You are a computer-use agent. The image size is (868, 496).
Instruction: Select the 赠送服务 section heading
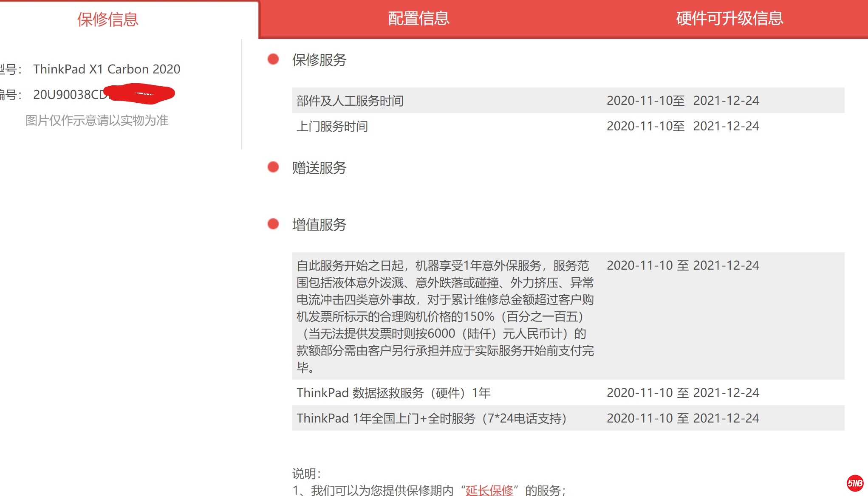319,168
